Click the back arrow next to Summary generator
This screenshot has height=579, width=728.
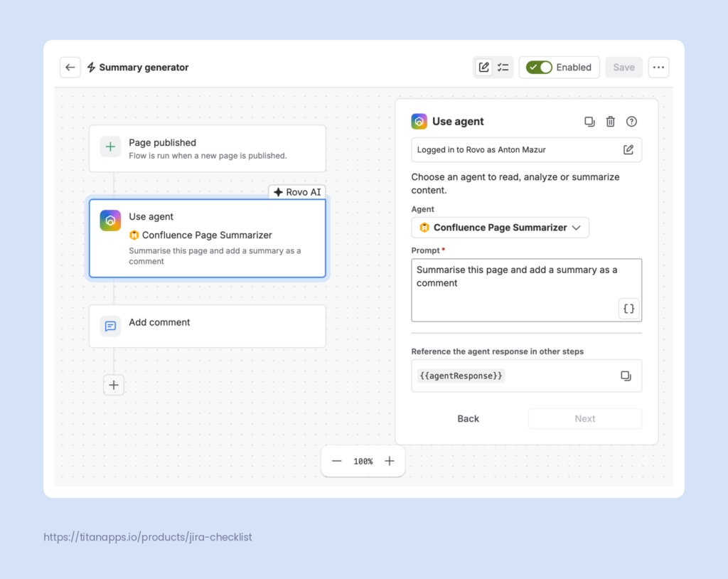70,68
